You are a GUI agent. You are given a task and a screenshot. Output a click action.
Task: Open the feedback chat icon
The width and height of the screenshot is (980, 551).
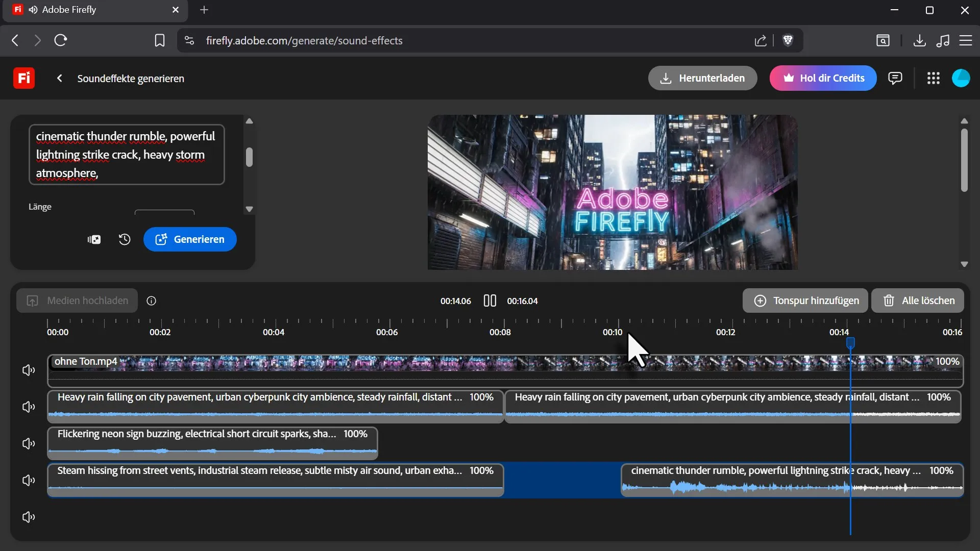[895, 78]
